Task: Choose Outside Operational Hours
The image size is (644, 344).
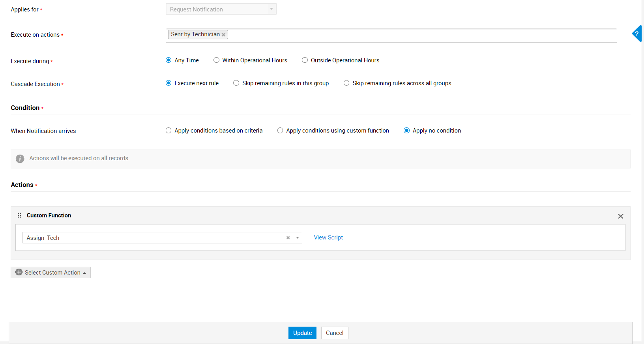Action: coord(305,60)
